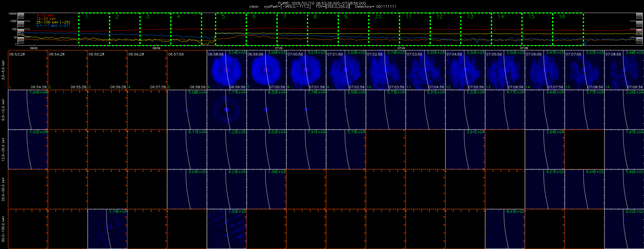644x249 pixels.
Task: Open the 12.0-25.0 keV image labeled 1.62E+04
Action: [28, 149]
